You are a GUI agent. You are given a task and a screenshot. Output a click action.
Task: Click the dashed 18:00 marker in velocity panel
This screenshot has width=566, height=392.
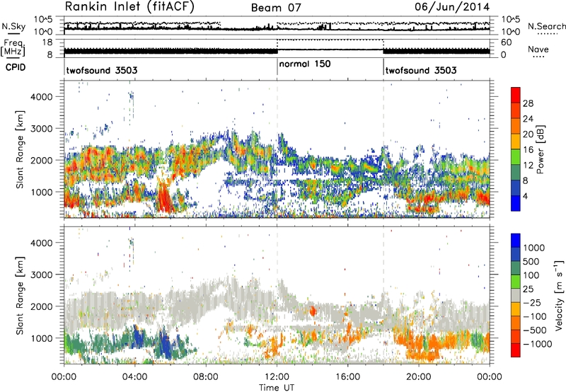[x=383, y=294]
